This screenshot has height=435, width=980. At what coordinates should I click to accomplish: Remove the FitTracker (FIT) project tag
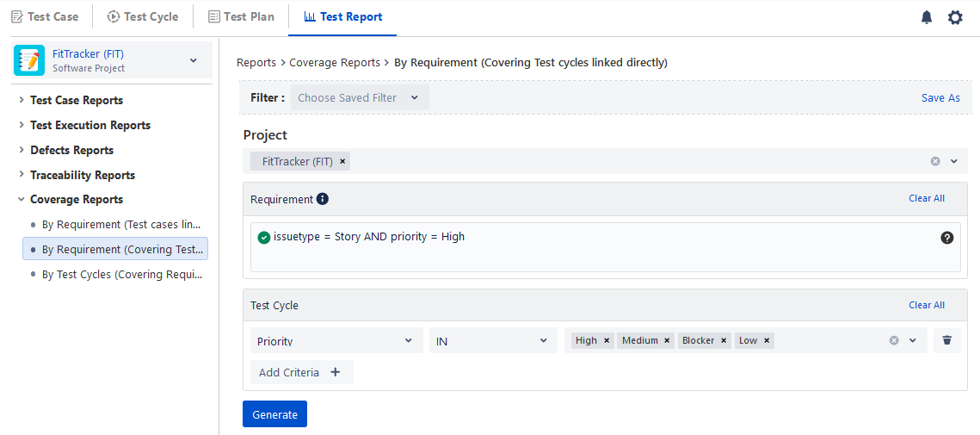click(342, 161)
